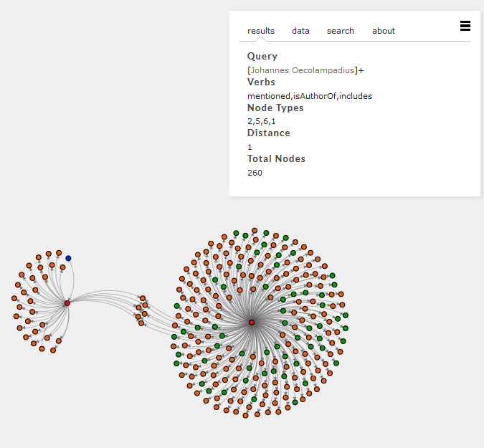Screen dimensions: 484x448
Task: Switch to the results tab
Action: (x=261, y=31)
